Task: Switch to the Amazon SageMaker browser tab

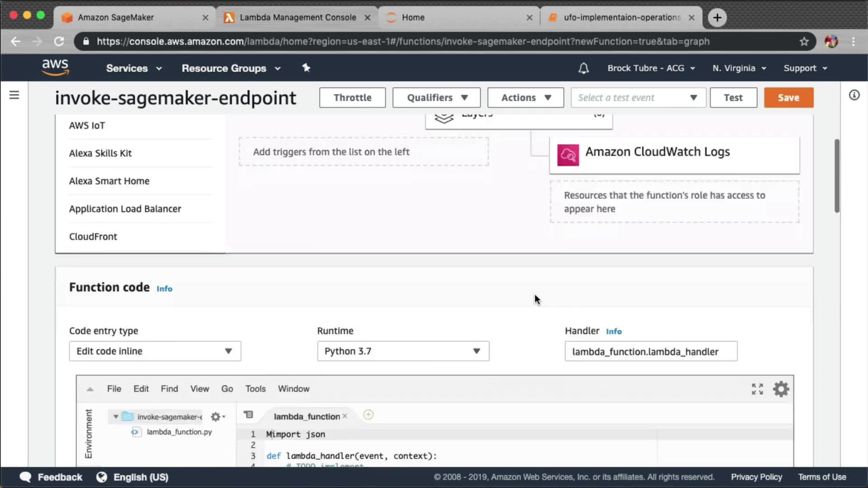Action: [116, 17]
